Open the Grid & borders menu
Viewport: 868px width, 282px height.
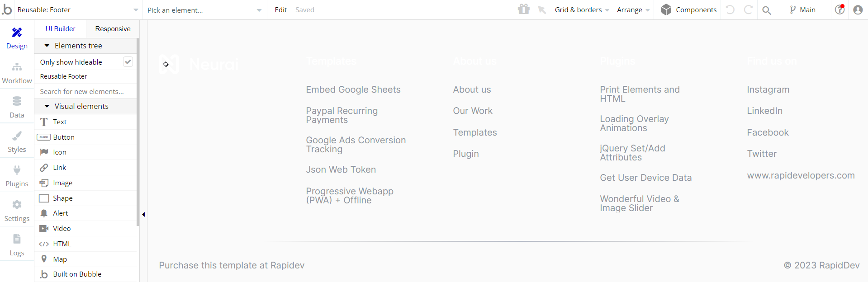(582, 10)
